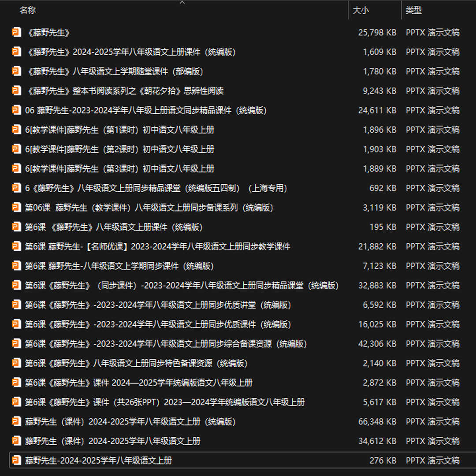Click icon of the 同步优质讲堂 file
The width and height of the screenshot is (476, 476).
16,304
